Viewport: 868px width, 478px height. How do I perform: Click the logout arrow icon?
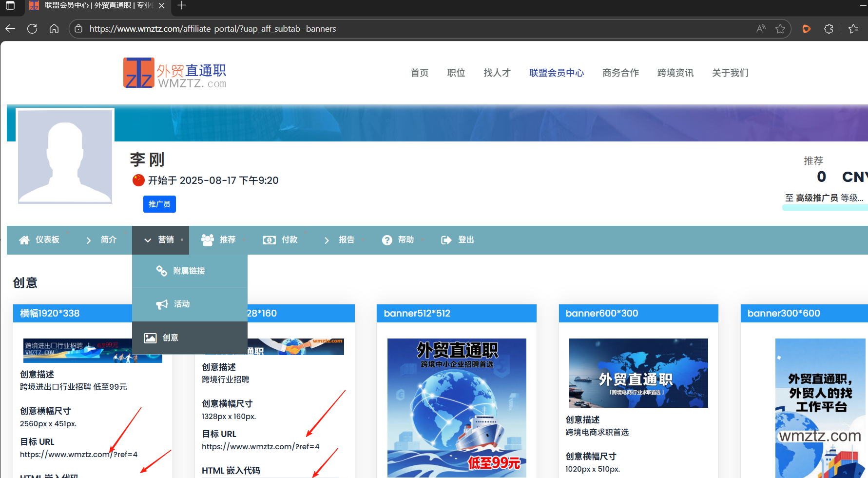(x=446, y=240)
